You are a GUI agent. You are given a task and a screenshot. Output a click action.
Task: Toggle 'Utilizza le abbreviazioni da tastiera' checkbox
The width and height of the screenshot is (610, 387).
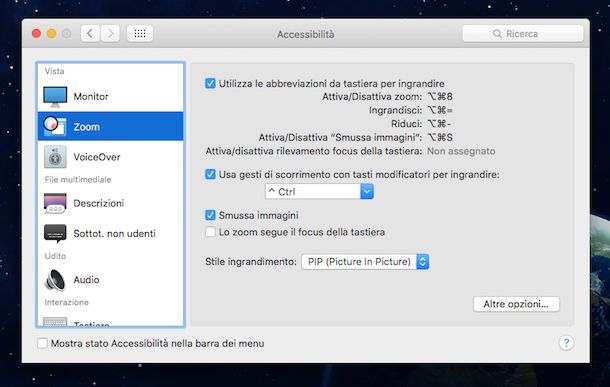(x=210, y=83)
